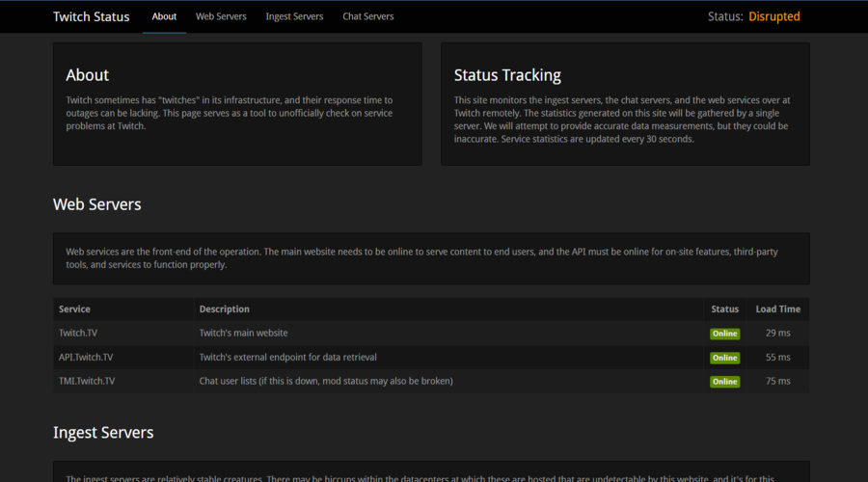This screenshot has width=868, height=482.
Task: Go to the Web Servers nav tab
Action: 221,16
